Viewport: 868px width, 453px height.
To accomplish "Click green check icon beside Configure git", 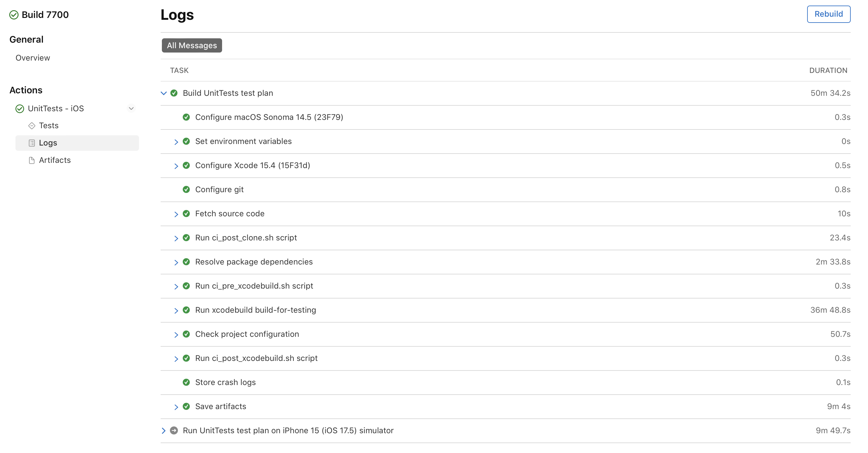I will coord(186,189).
